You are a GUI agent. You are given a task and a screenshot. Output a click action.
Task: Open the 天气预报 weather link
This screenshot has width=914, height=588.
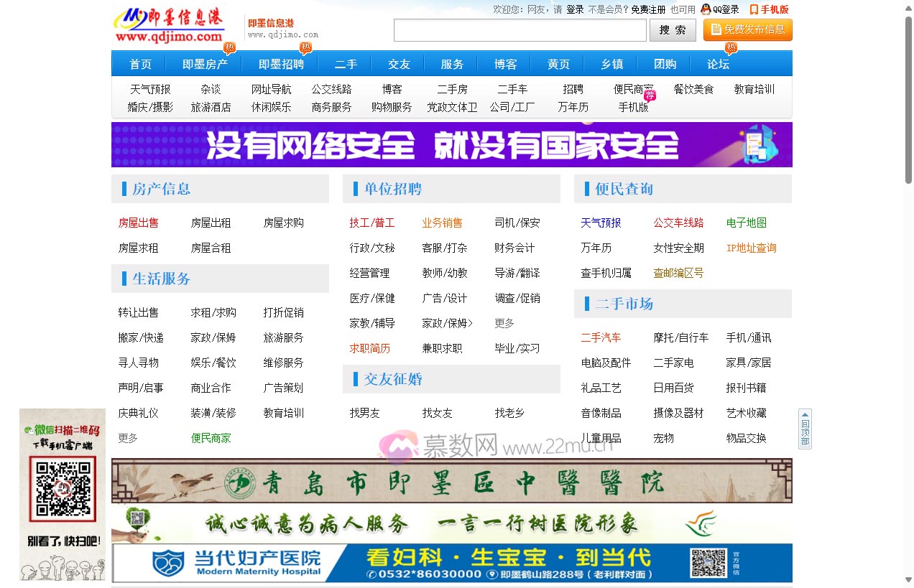pos(601,223)
